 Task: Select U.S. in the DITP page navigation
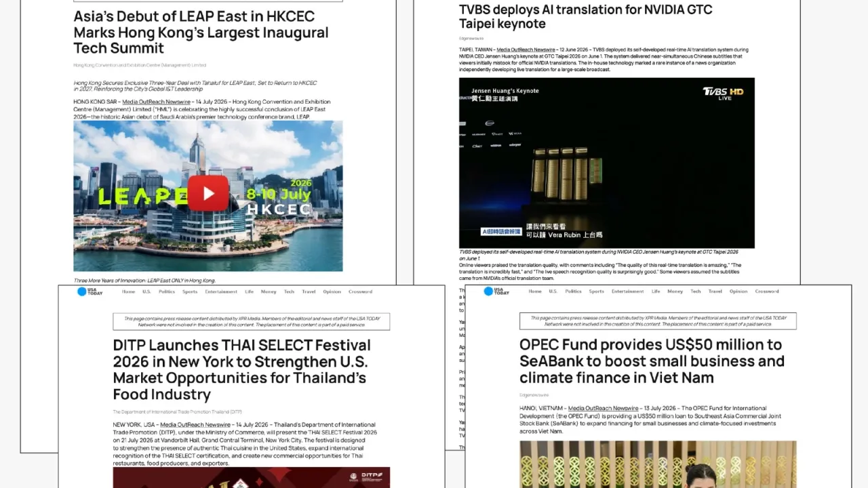[x=146, y=291]
